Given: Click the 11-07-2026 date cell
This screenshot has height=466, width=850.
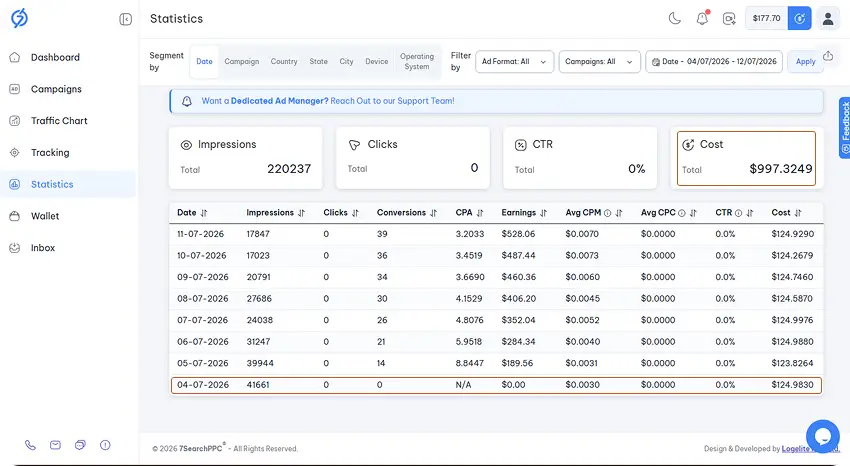Looking at the screenshot, I should [201, 234].
